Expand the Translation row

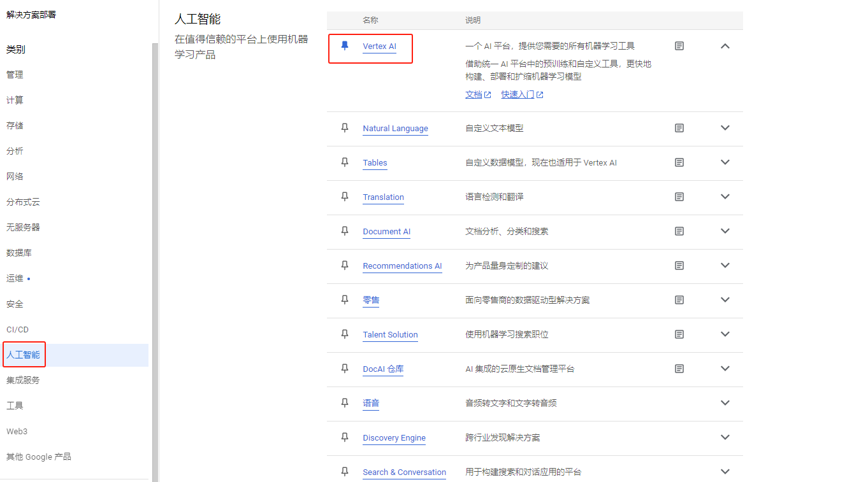tap(725, 197)
